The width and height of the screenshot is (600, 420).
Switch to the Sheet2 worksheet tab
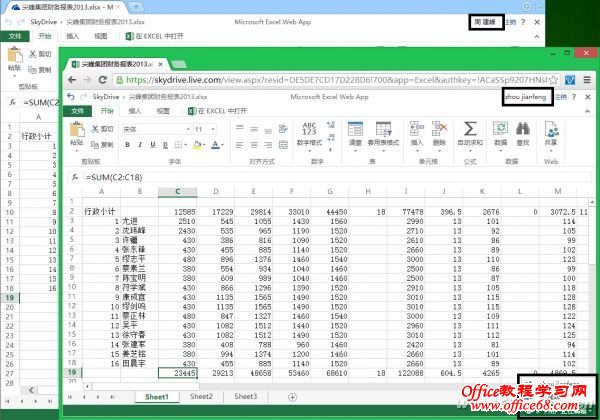coord(201,397)
